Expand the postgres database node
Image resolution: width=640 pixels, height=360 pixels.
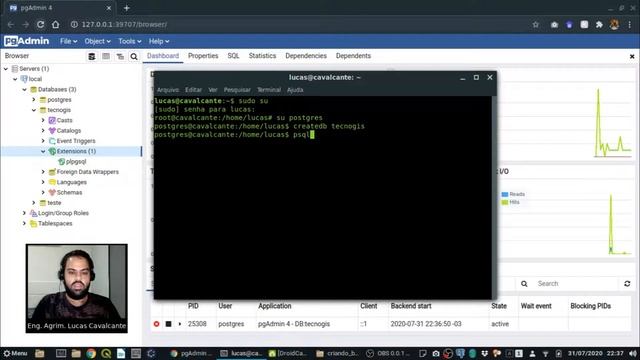tap(34, 100)
